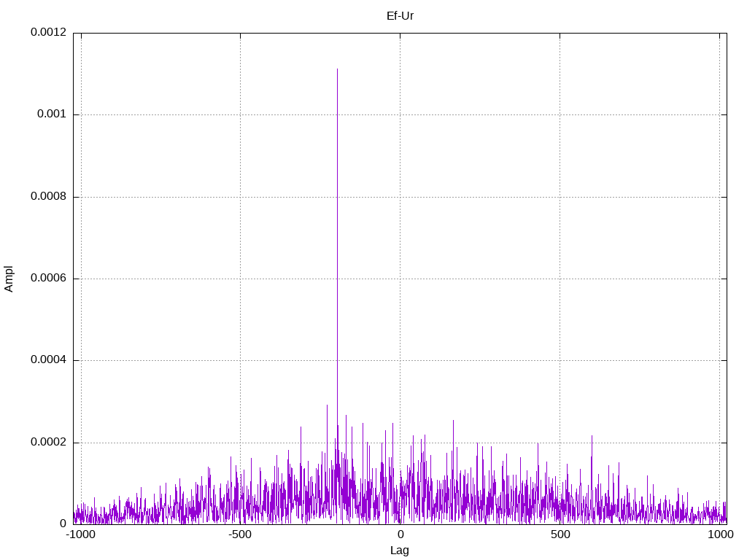The image size is (747, 560).
Task: Click the x-axis tick label -1000
Action: [81, 534]
